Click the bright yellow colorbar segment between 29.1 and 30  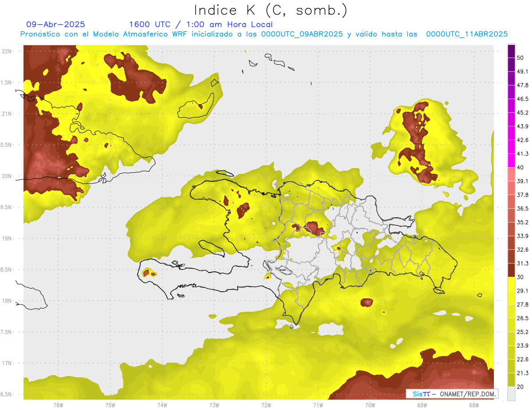511,284
